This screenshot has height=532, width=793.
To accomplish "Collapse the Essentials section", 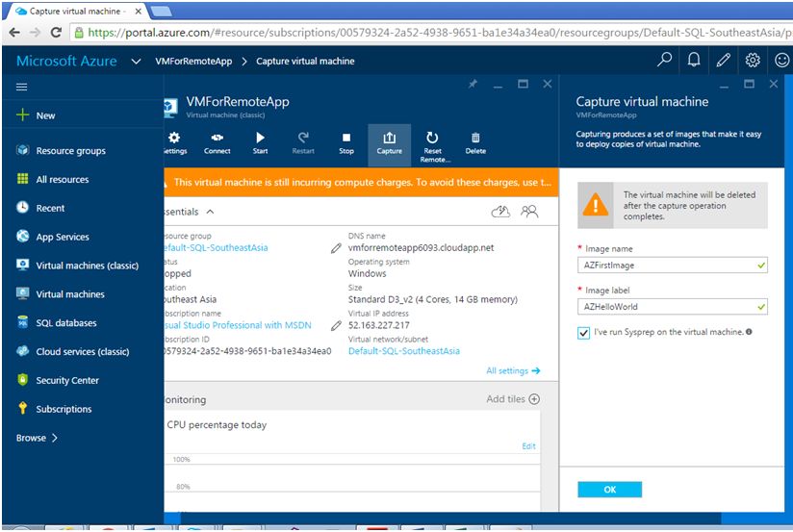I will pyautogui.click(x=211, y=212).
